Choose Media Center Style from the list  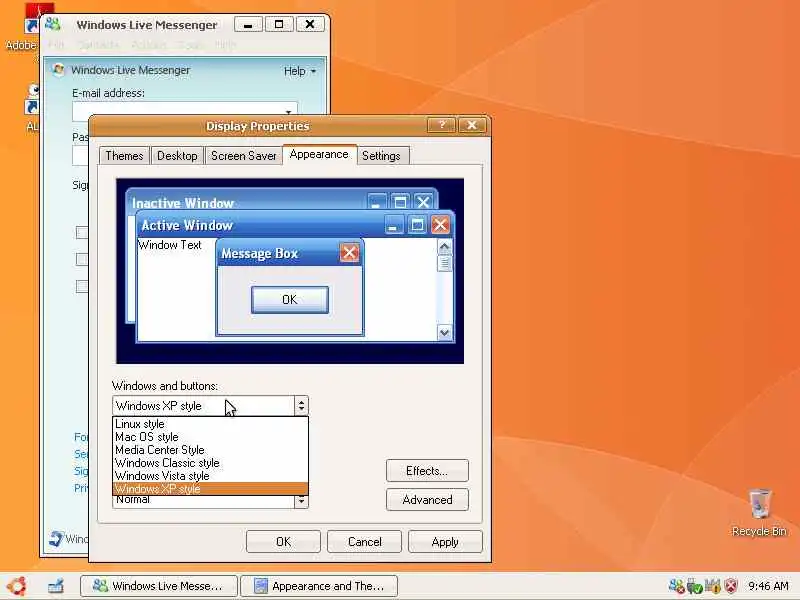coord(210,449)
